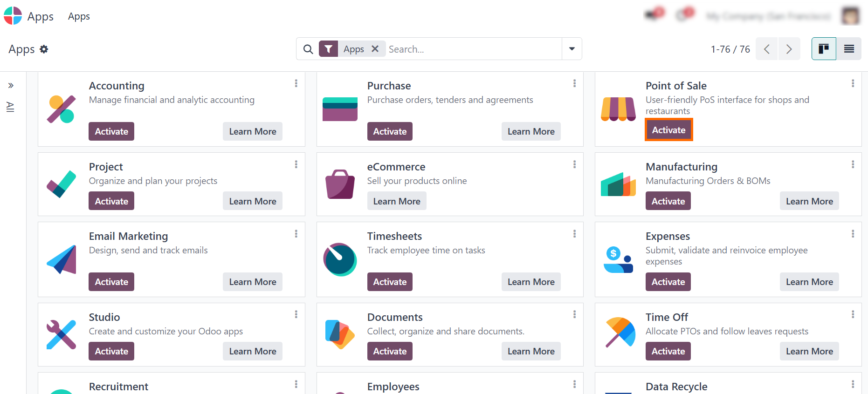Open the Apps settings gear
The height and width of the screenshot is (394, 868).
click(44, 49)
